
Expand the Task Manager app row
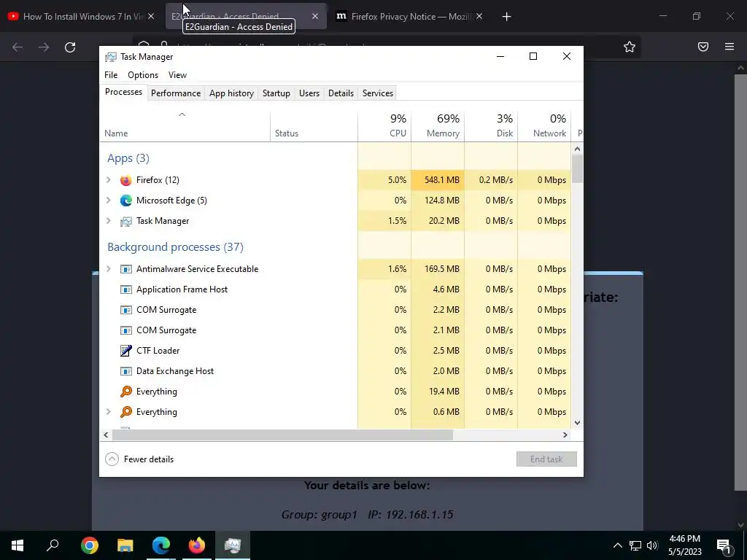[109, 221]
